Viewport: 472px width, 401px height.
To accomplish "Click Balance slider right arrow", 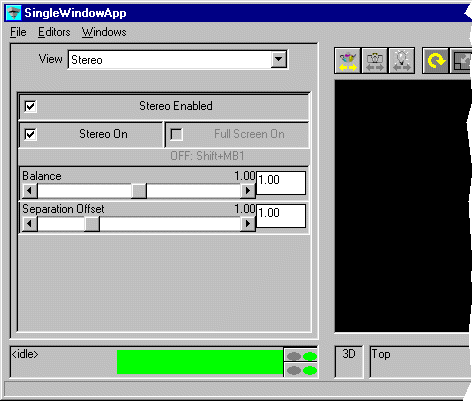I will pos(248,191).
